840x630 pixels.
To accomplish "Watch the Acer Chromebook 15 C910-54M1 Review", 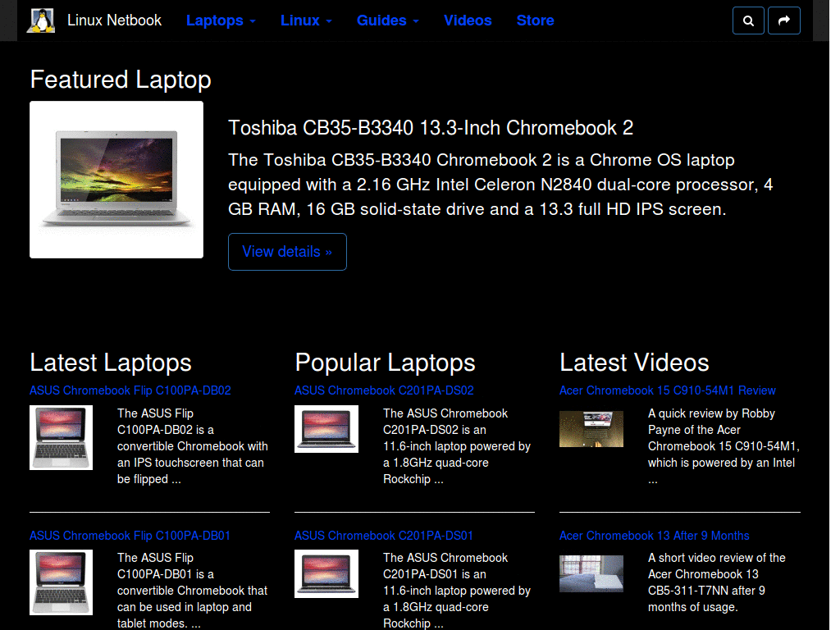I will pyautogui.click(x=668, y=390).
